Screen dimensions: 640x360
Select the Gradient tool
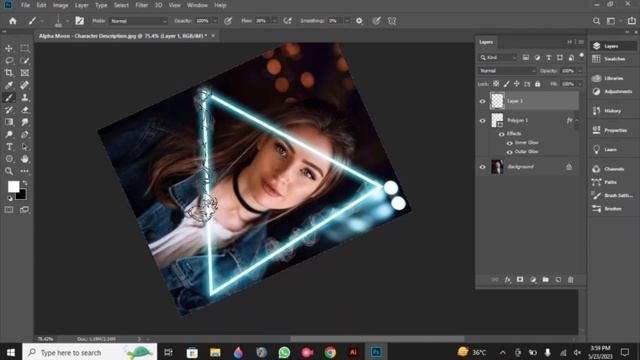pos(9,122)
